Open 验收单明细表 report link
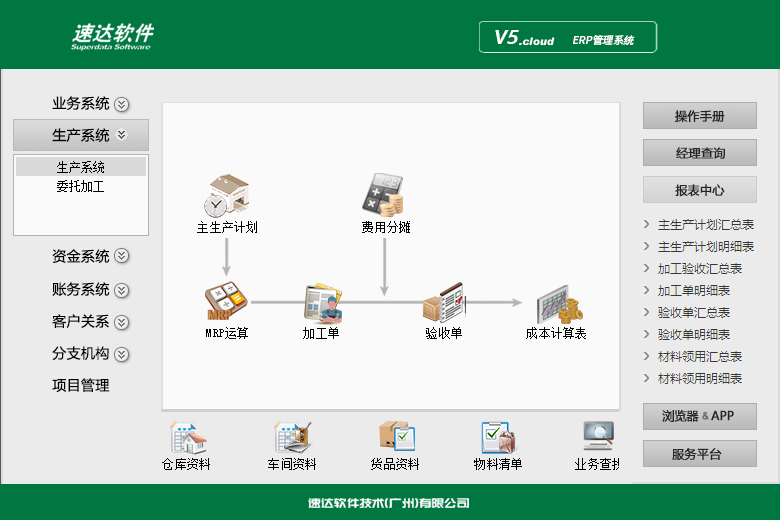The width and height of the screenshot is (781, 520). coord(694,334)
